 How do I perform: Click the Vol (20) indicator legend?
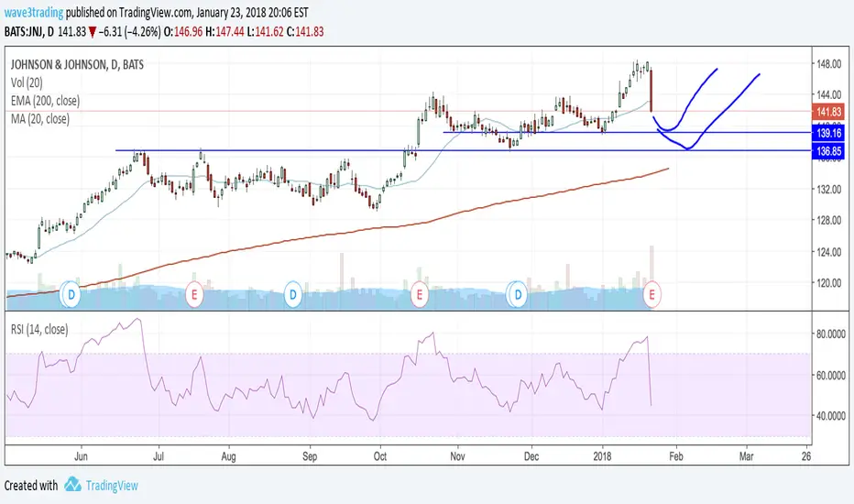[27, 82]
